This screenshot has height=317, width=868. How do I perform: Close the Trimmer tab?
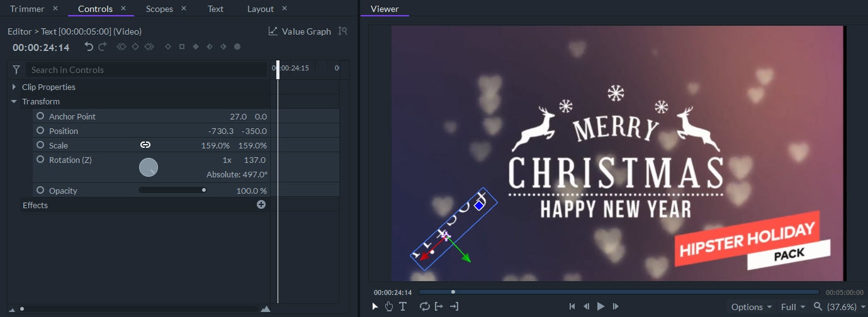[55, 8]
